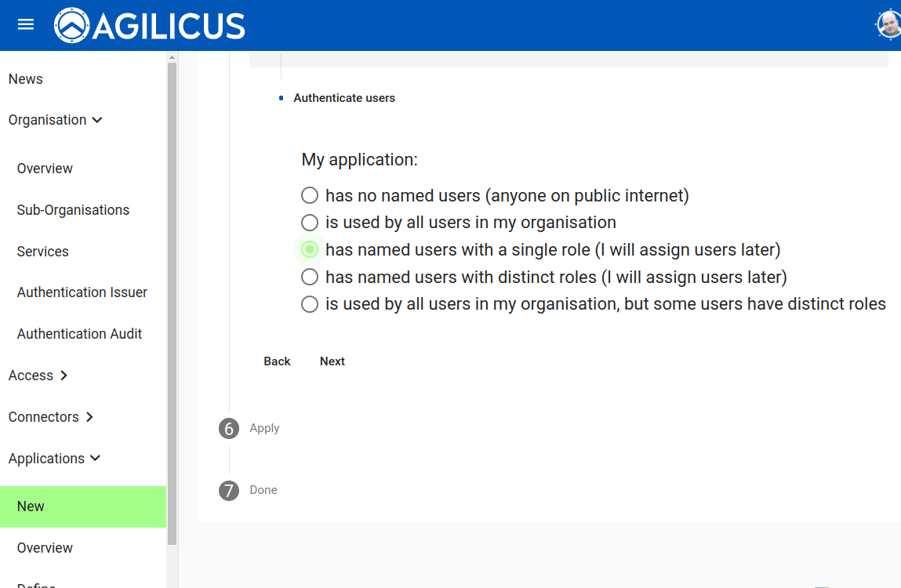Click the Next button
This screenshot has height=588, width=901.
click(332, 361)
